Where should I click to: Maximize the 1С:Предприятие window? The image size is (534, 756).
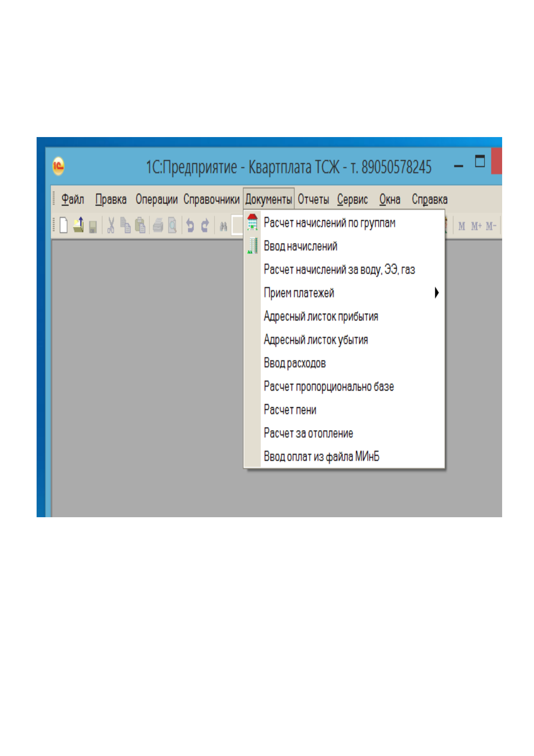click(x=480, y=161)
